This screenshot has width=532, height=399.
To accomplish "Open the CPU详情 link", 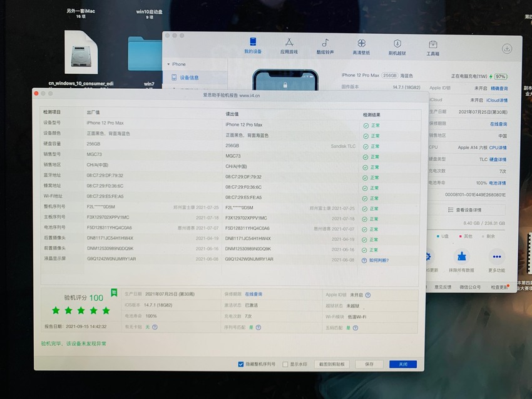I will click(x=498, y=148).
